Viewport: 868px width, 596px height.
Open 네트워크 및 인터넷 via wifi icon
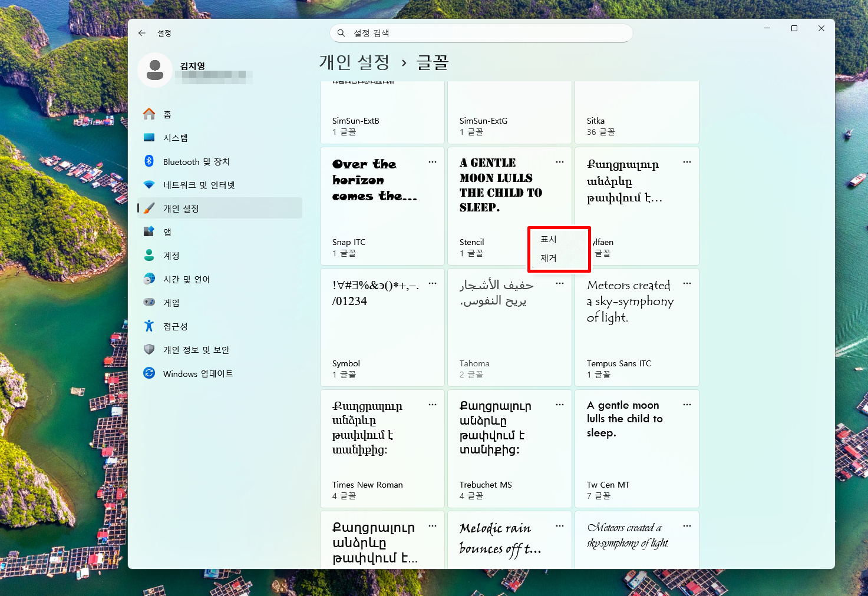click(149, 184)
